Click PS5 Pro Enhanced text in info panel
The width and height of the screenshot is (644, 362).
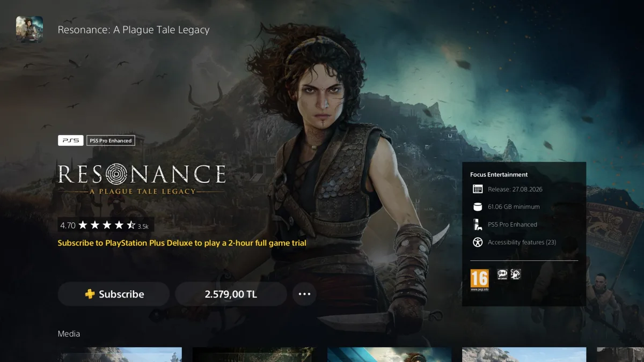tap(513, 225)
